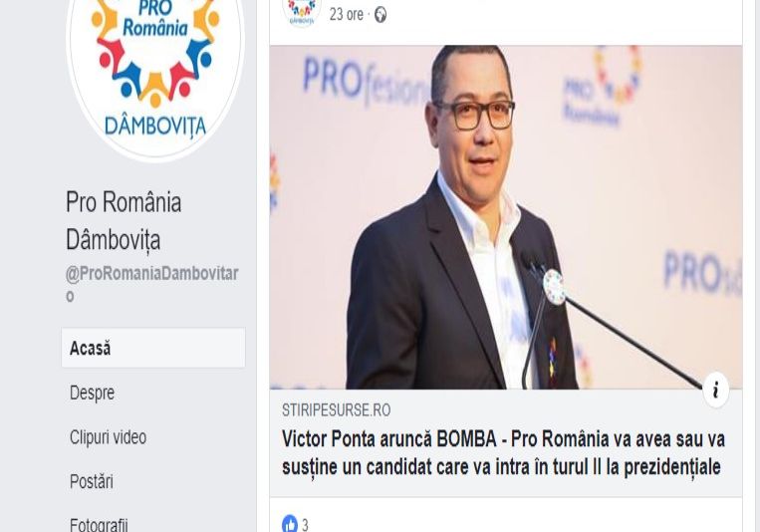
Task: Open the Fotografii section
Action: [x=99, y=525]
